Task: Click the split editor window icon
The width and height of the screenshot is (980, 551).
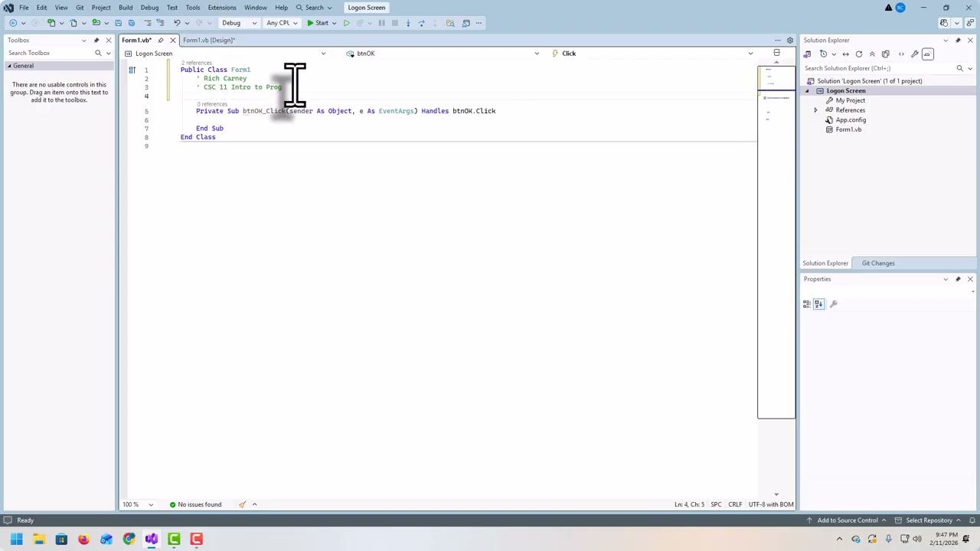Action: click(776, 53)
